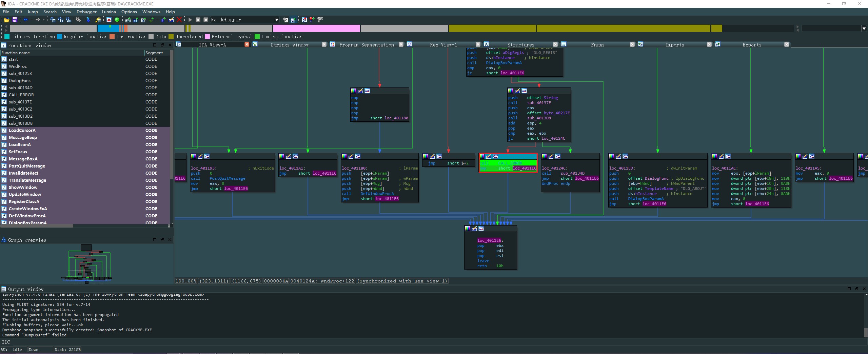Click the green circle toolbar icon
The height and width of the screenshot is (354, 868).
(117, 20)
